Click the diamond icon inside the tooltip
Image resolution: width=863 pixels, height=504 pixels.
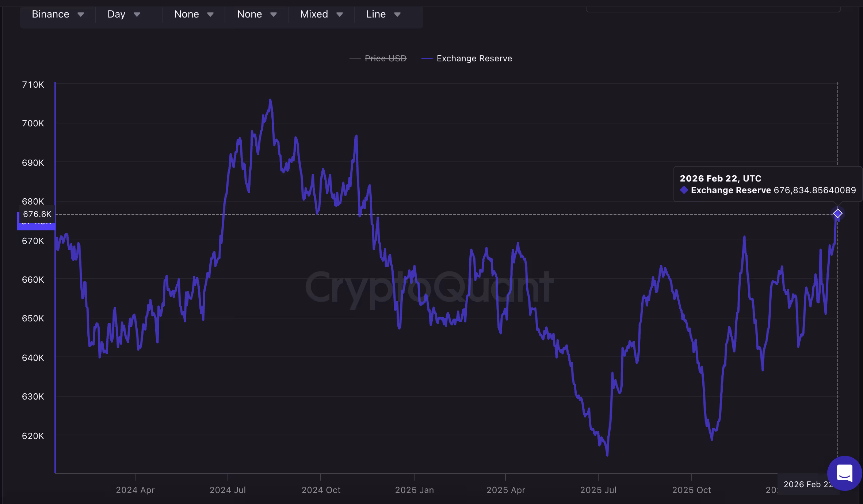pos(685,190)
